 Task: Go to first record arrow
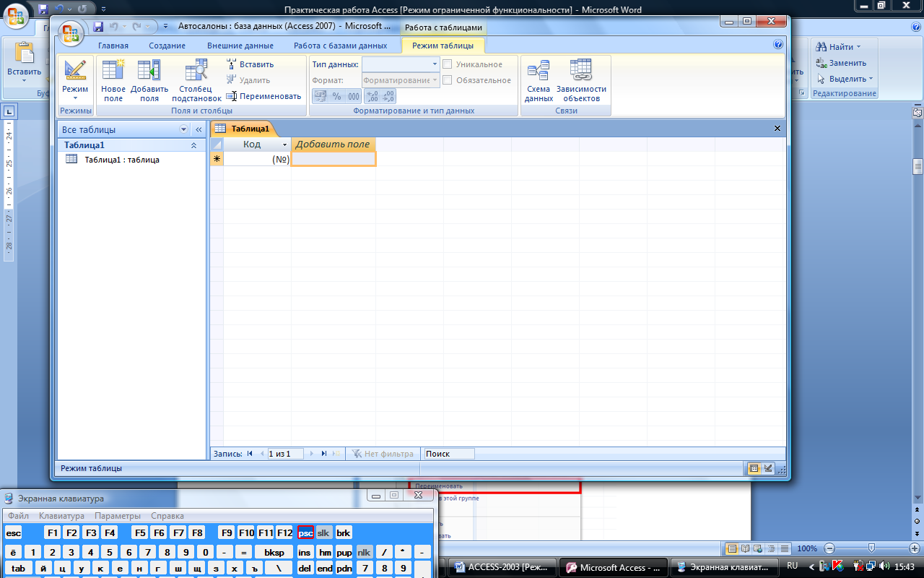coord(250,454)
